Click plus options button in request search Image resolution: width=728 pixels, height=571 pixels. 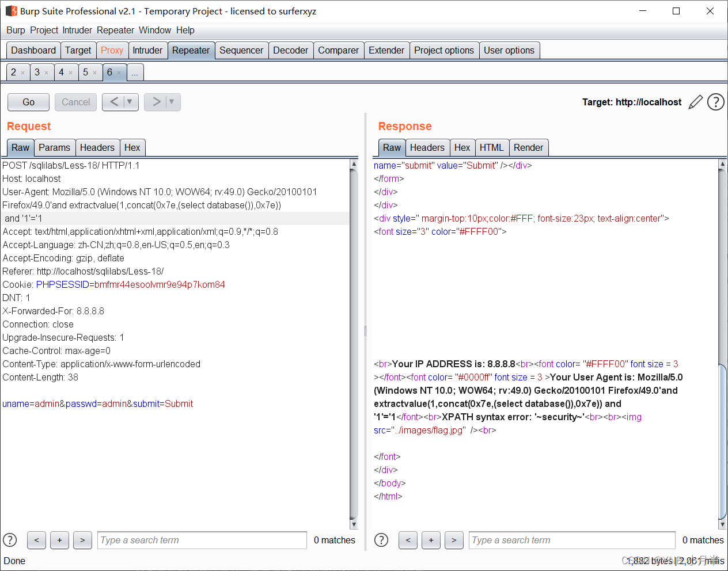[x=59, y=540]
